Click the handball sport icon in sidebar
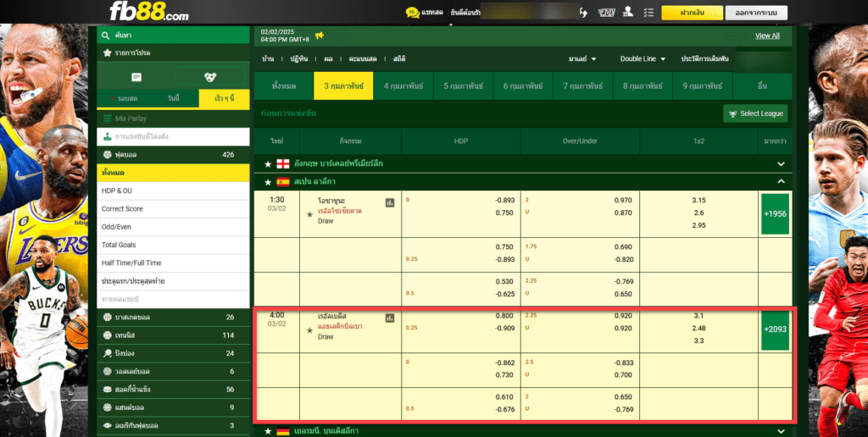This screenshot has height=437, width=868. click(108, 407)
